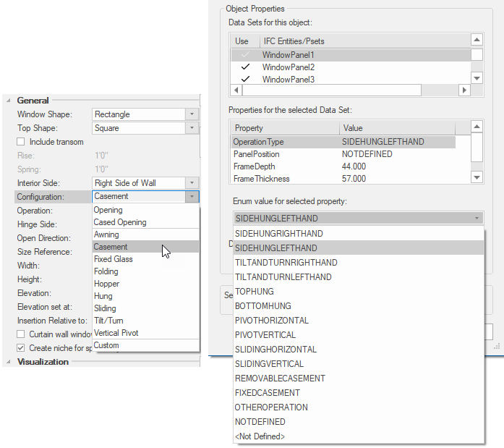
Task: Open the Top Shape dropdown
Action: point(192,128)
